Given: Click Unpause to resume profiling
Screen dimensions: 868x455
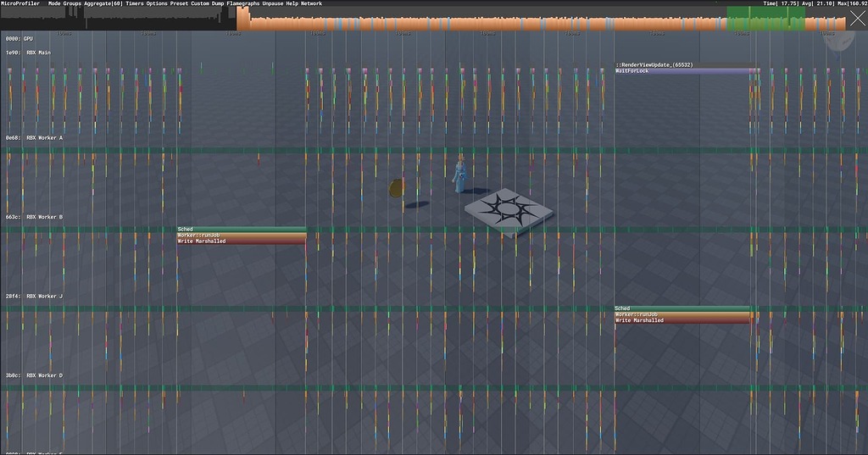Looking at the screenshot, I should (x=272, y=3).
